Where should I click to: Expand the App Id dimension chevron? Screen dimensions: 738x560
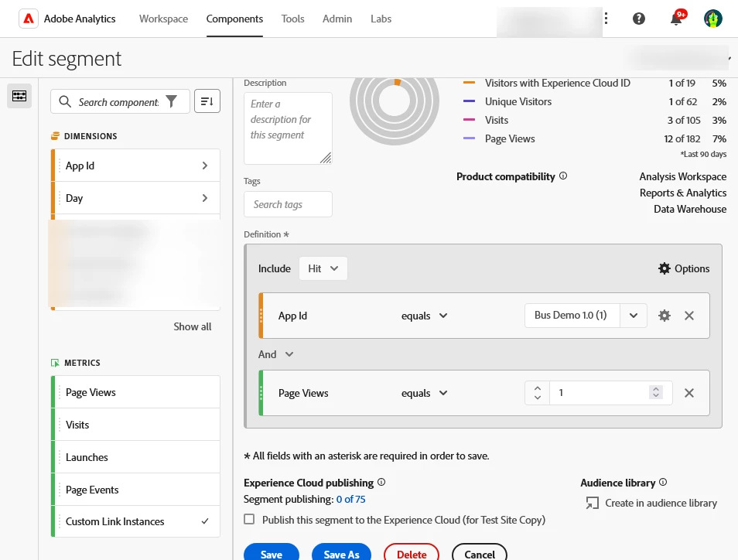205,166
